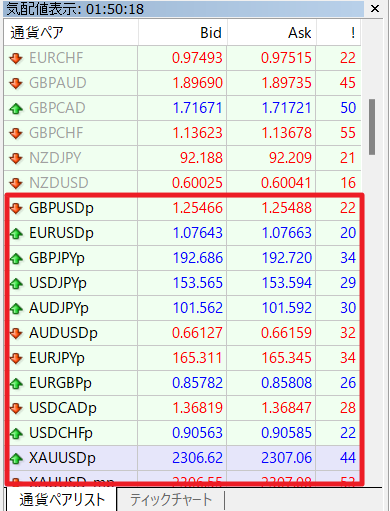Click the up arrow icon beside USDJPYp
390x511 pixels.
click(x=16, y=283)
